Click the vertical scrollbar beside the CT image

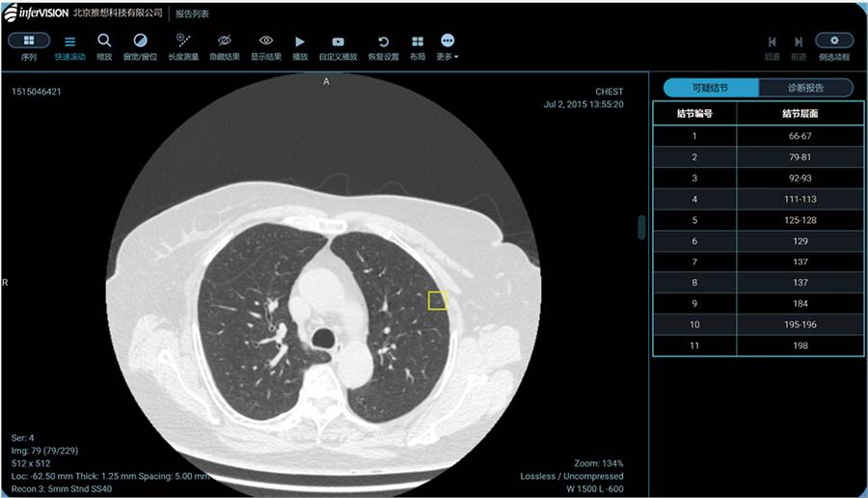641,227
